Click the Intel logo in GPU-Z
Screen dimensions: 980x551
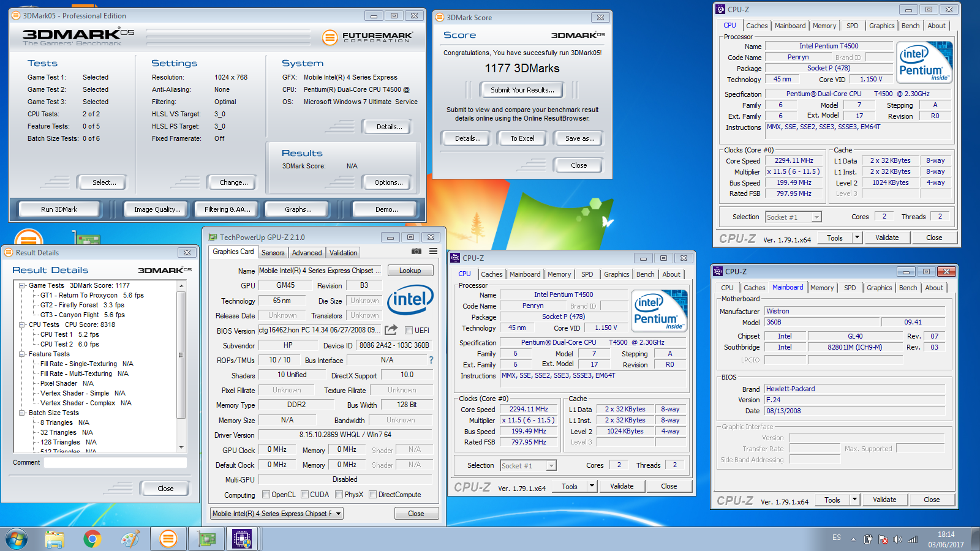click(x=410, y=299)
